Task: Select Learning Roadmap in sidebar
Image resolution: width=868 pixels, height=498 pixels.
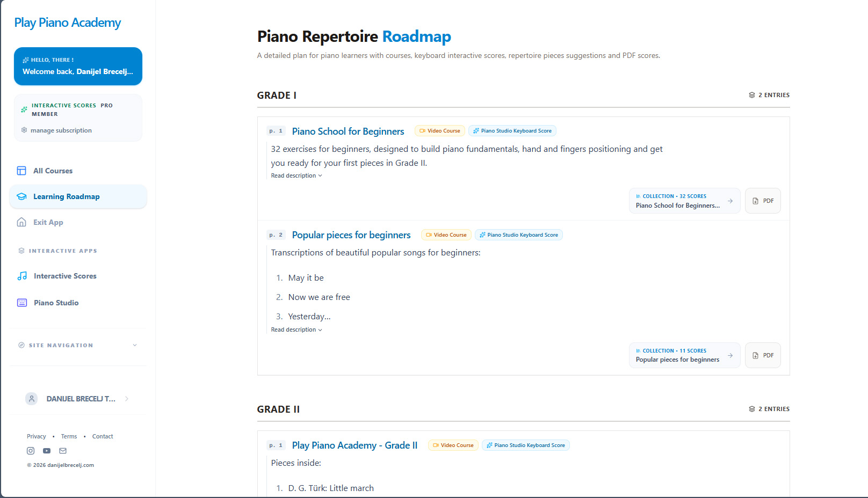Action: click(78, 196)
